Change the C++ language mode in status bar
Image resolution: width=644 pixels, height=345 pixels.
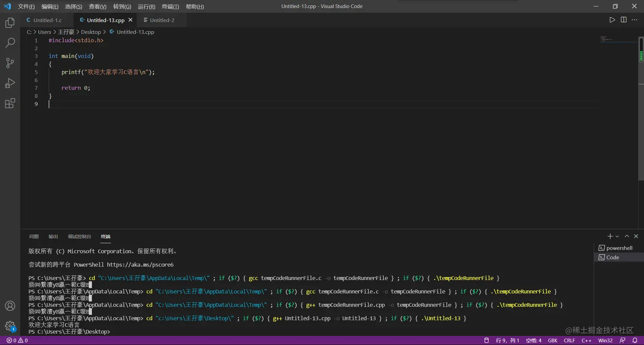tap(586, 340)
